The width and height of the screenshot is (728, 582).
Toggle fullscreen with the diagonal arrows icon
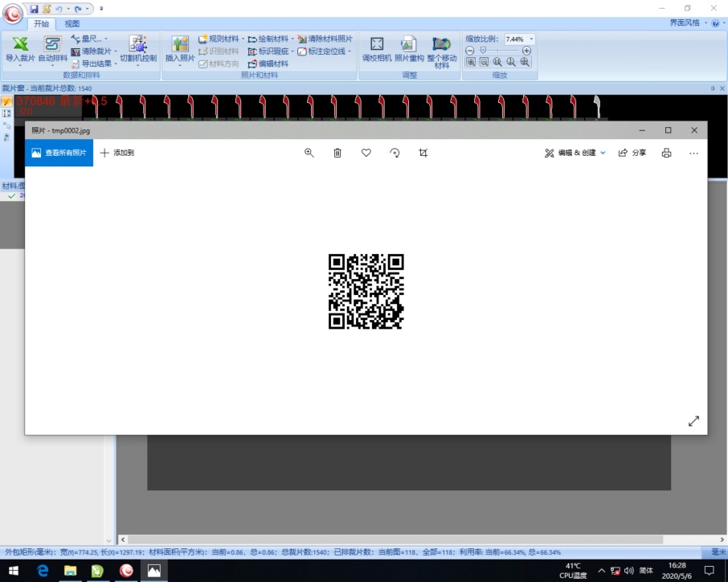coord(693,421)
